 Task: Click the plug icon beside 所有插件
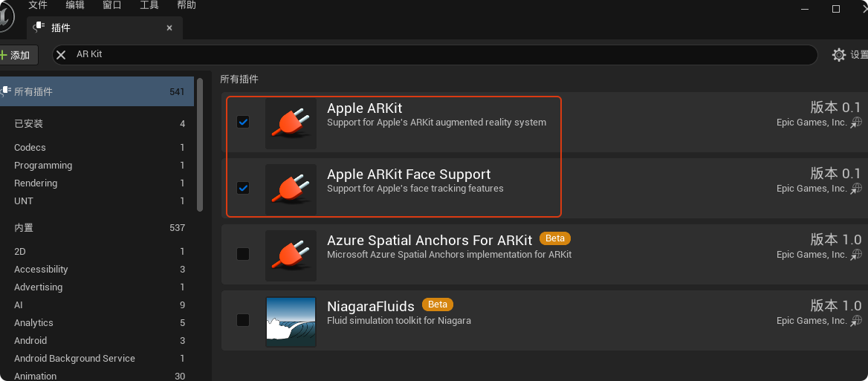(5, 91)
